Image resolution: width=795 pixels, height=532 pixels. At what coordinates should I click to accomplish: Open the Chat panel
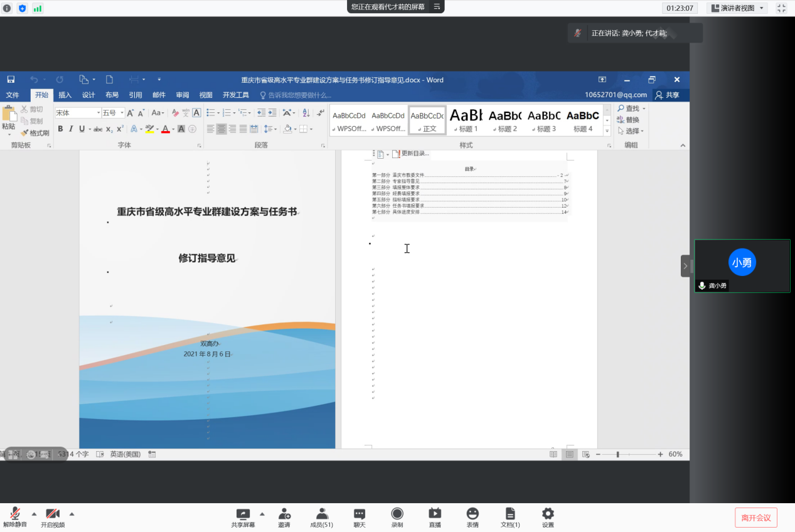(359, 514)
